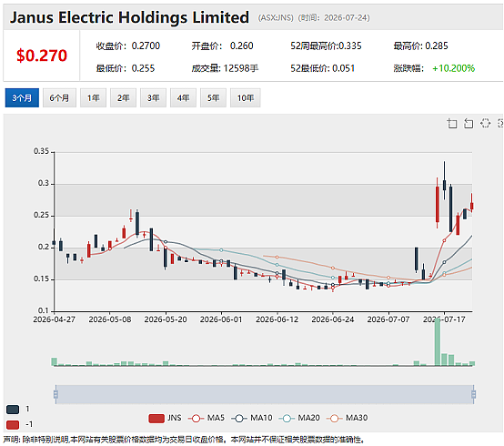The image size is (504, 446).
Task: Click the zoom reset restore icon
Action: click(469, 124)
